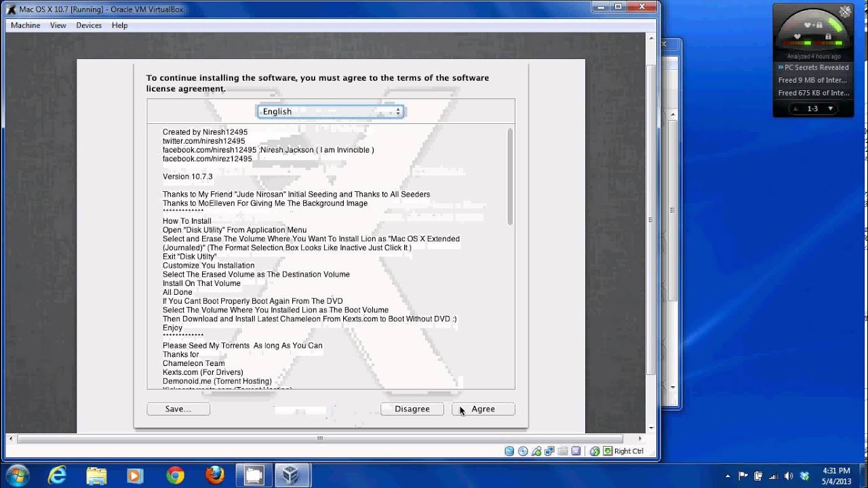Click 'Freed 675 KB of Inte...' gadget entry

813,93
